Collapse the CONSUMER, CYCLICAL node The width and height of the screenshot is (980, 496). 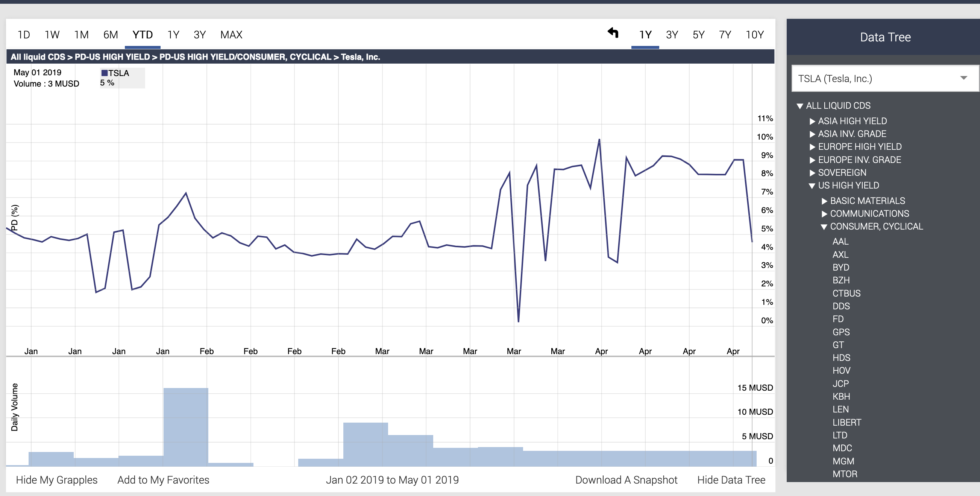824,227
